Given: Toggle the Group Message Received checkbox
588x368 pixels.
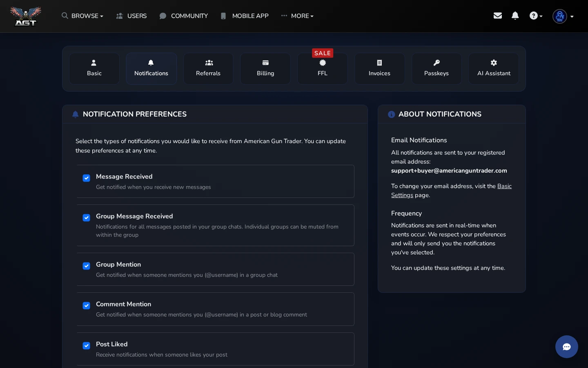Looking at the screenshot, I should 87,218.
